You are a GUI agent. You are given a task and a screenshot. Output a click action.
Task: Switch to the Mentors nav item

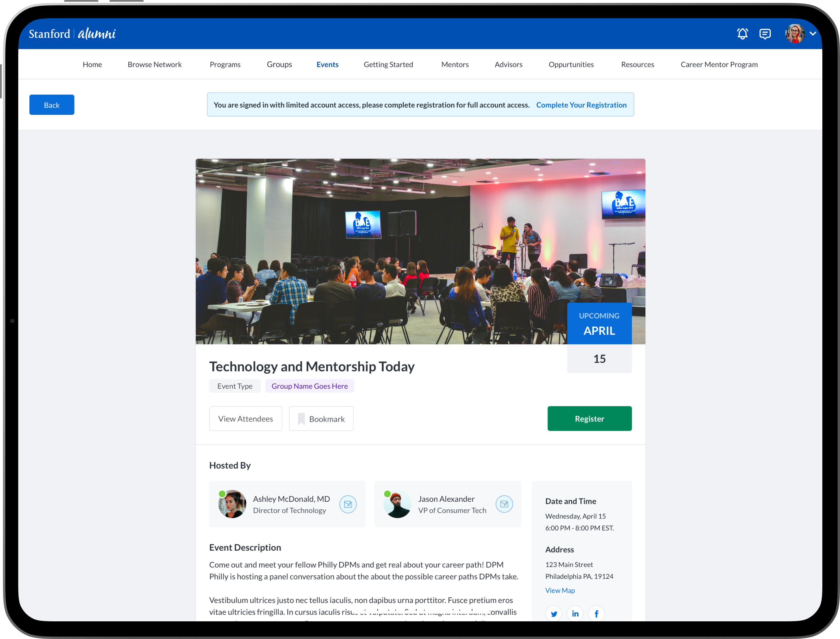coord(455,64)
